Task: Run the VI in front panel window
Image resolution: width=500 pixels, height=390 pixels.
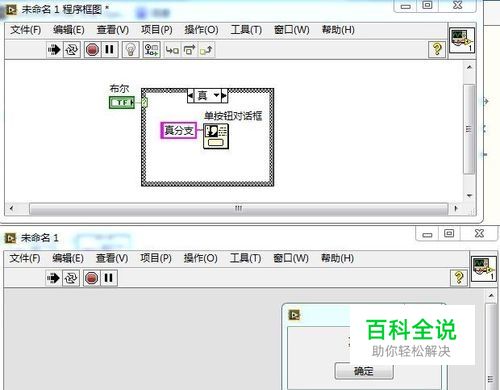Action: [x=53, y=278]
